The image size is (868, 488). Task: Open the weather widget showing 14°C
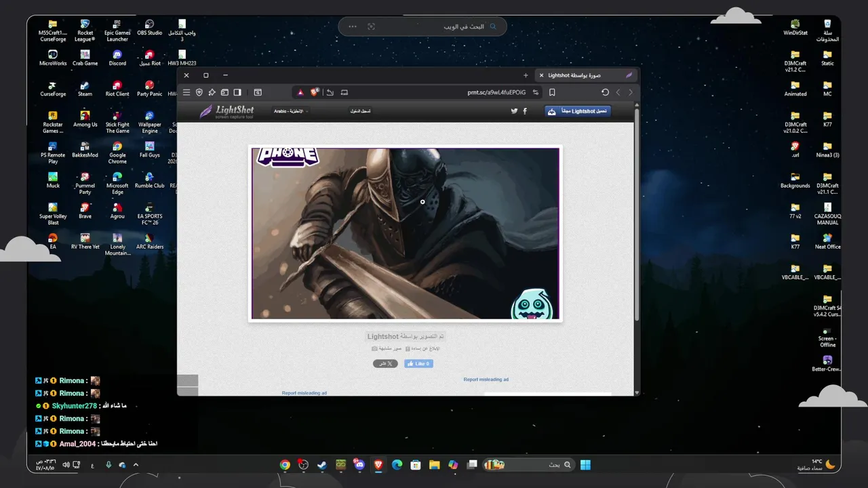point(816,465)
